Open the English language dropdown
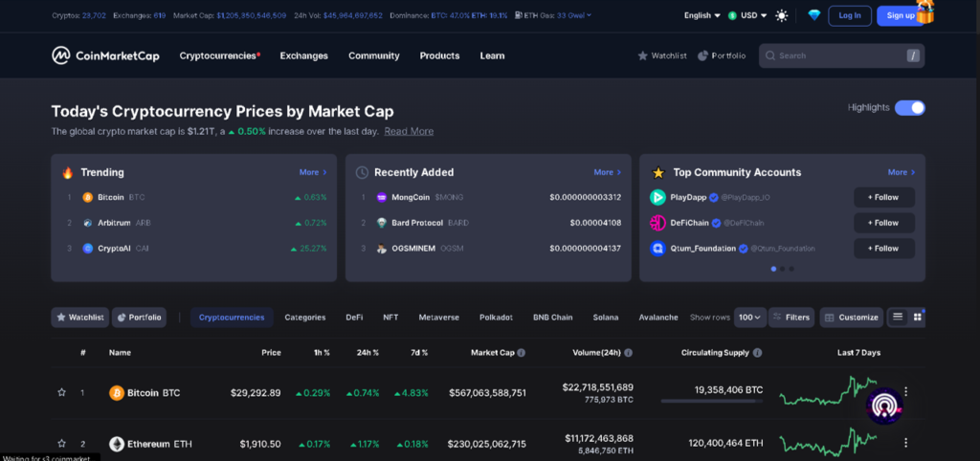 702,15
